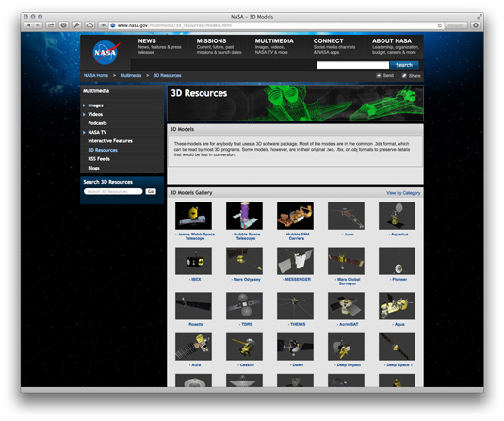
Task: Click the wrench icon in Safari toolbar
Action: tap(76, 25)
